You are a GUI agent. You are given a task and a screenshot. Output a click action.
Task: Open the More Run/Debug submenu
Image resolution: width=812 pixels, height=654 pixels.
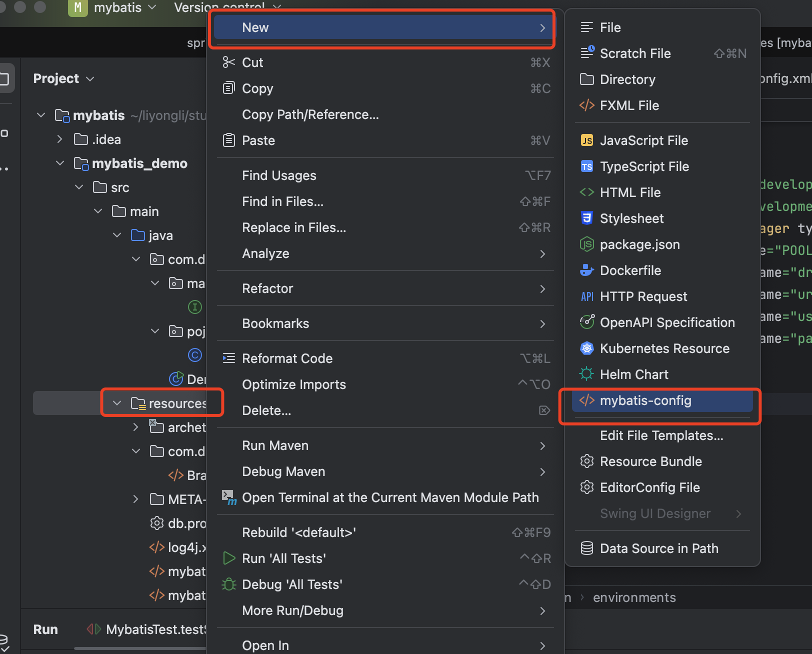point(385,610)
